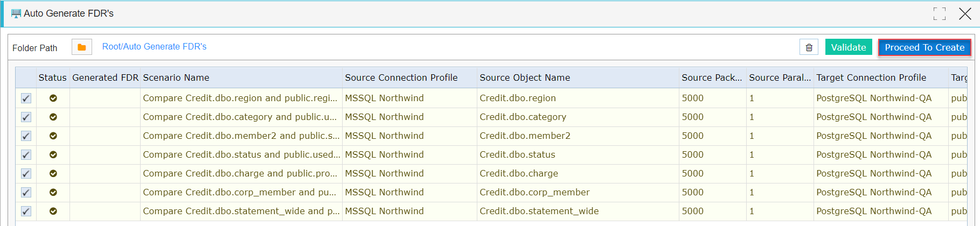Sort by Scenario Name column header
980x226 pixels.
tap(241, 77)
